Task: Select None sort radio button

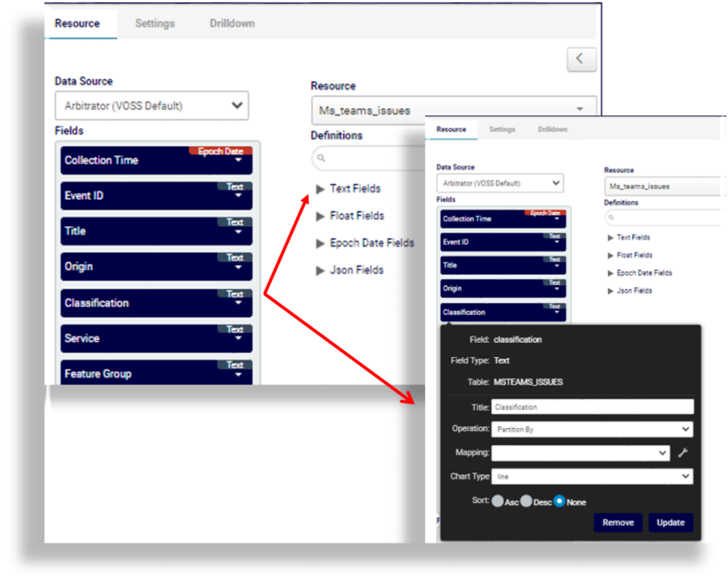Action: (559, 501)
